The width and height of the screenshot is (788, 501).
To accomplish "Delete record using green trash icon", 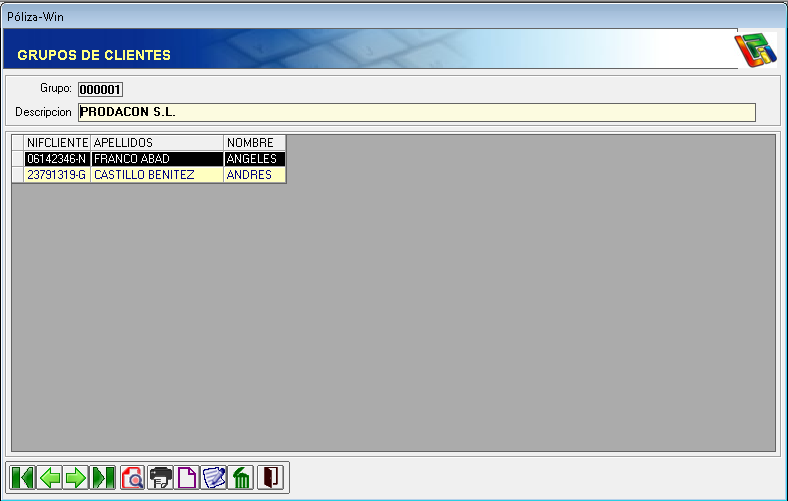I will pos(241,477).
